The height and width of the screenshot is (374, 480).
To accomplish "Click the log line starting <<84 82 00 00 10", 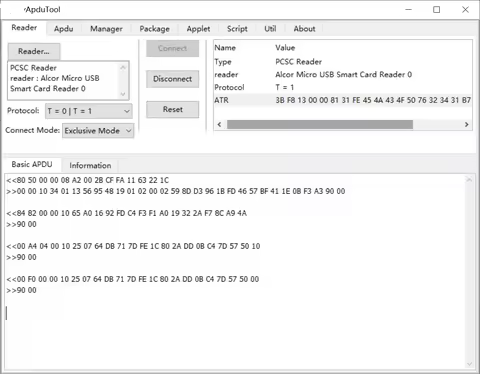I will click(x=127, y=213).
